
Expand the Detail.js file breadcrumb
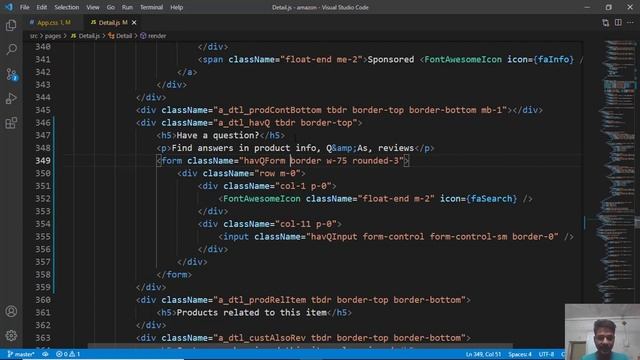pos(85,36)
